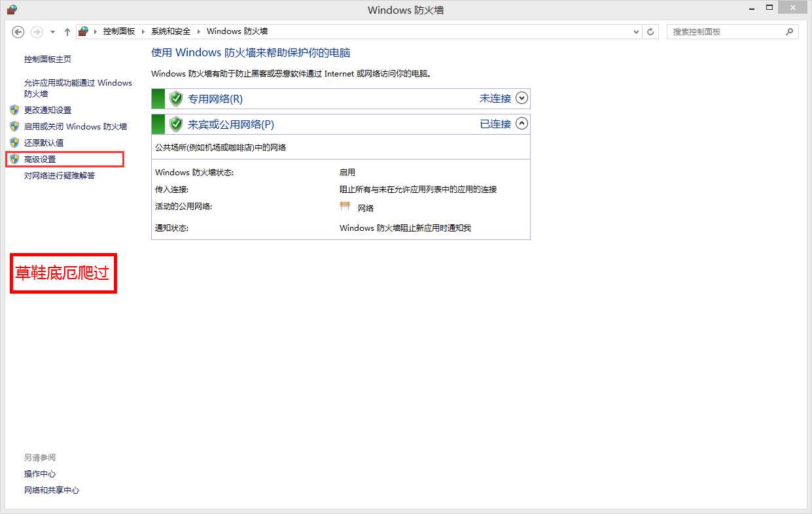The height and width of the screenshot is (514, 812).
Task: Expand the 专用网络(R) section chevron
Action: tap(521, 98)
